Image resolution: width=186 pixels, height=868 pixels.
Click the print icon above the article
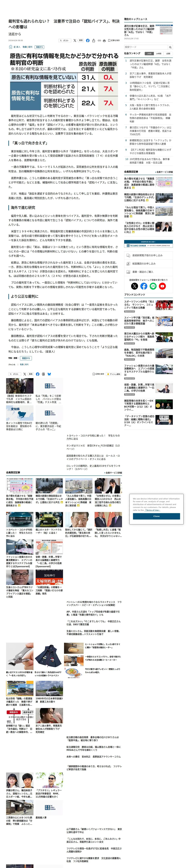click(x=104, y=41)
